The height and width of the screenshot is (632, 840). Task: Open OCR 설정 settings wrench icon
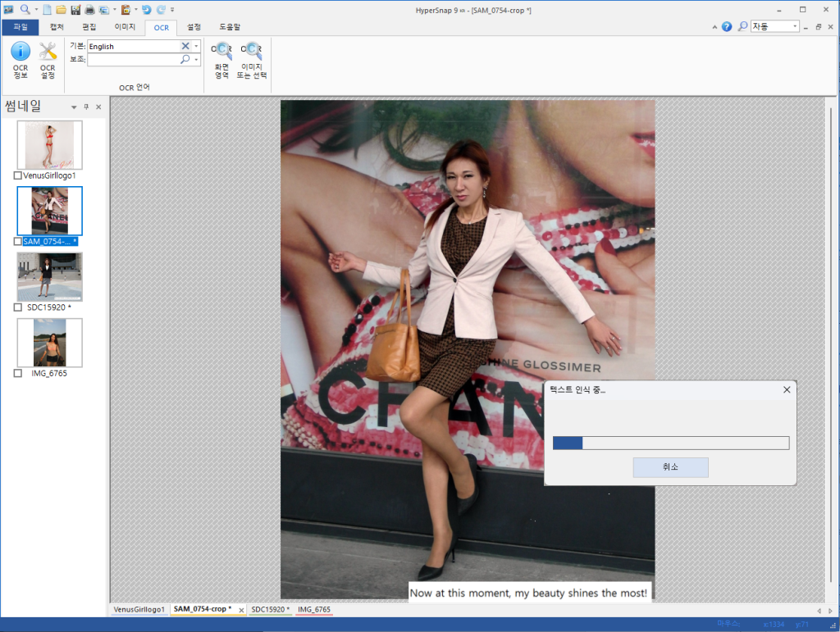pyautogui.click(x=48, y=61)
